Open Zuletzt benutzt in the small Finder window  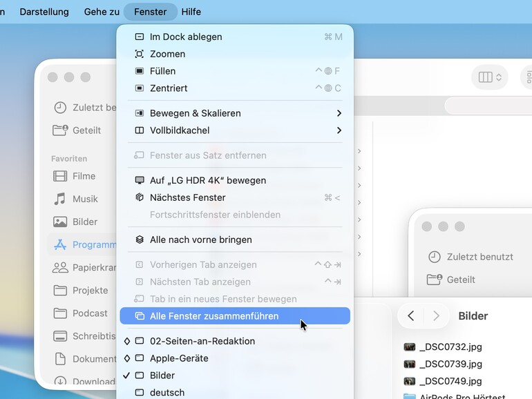471,257
